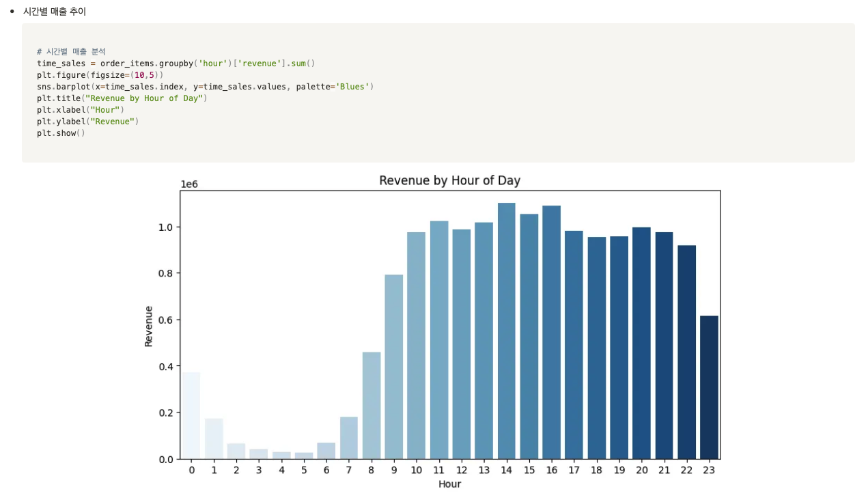The width and height of the screenshot is (868, 504).
Task: Click the bar for hour 22
Action: (687, 352)
